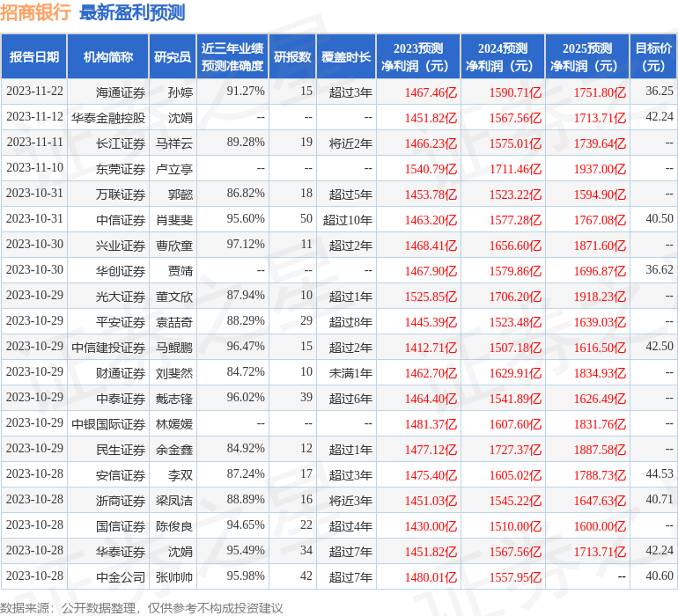Select the 中银国际证券 institution cell
The image size is (678, 616).
[108, 423]
